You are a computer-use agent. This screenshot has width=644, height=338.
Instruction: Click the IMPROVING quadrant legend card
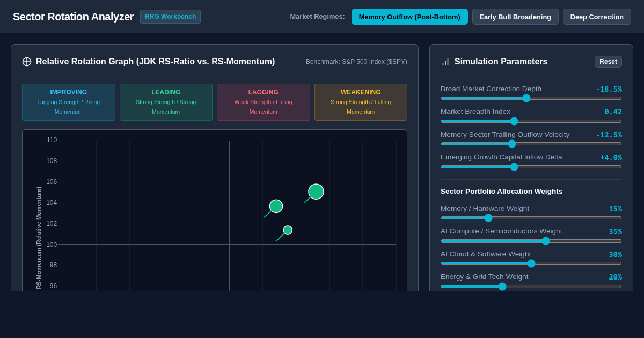[69, 102]
